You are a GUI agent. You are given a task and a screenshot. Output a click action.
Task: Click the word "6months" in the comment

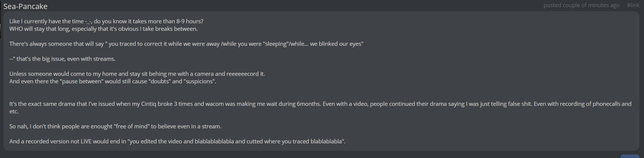[x=309, y=104]
